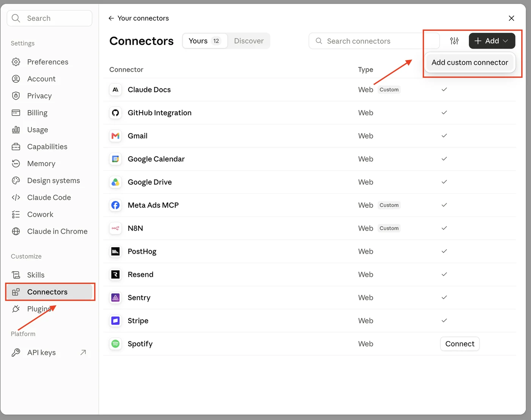This screenshot has width=531, height=420.
Task: Open the Usage bar chart icon
Action: [16, 130]
